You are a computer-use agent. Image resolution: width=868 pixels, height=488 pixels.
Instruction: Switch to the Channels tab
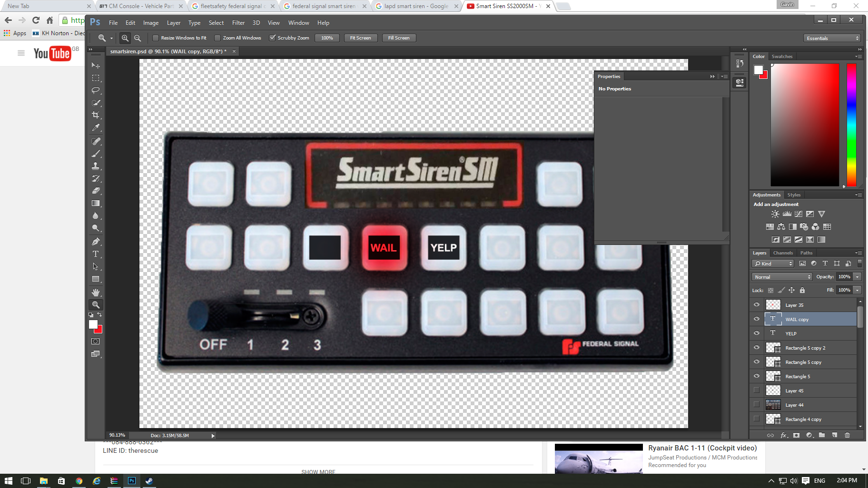point(783,253)
